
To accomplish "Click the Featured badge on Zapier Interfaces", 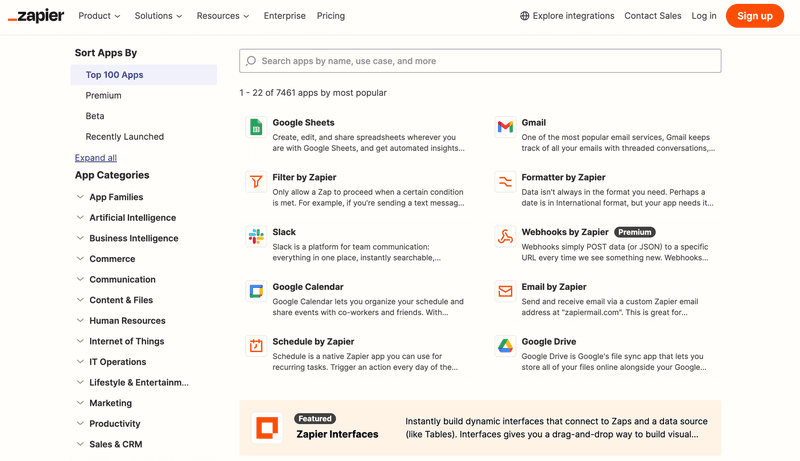I will coord(315,419).
